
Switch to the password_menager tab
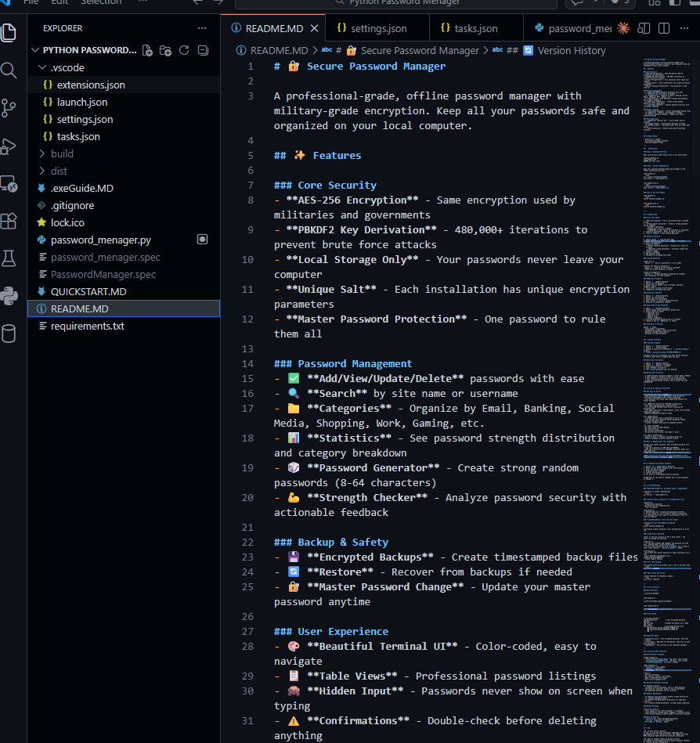click(x=572, y=28)
